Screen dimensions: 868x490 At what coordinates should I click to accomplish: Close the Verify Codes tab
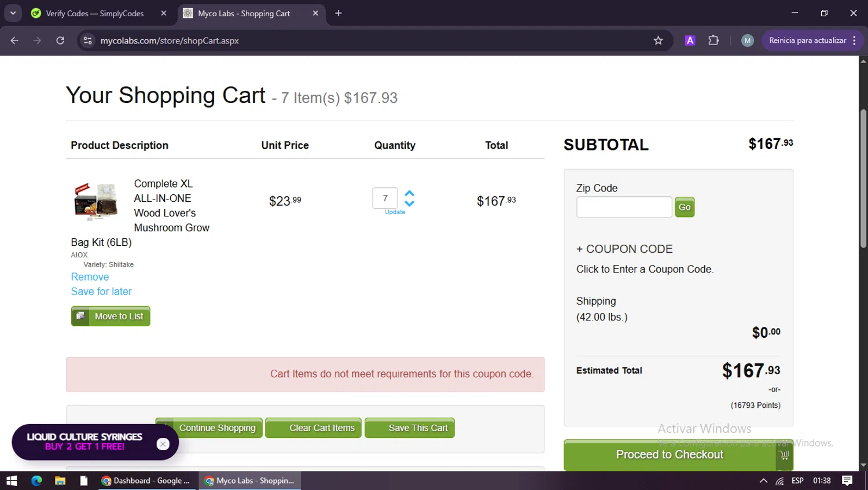coord(164,13)
